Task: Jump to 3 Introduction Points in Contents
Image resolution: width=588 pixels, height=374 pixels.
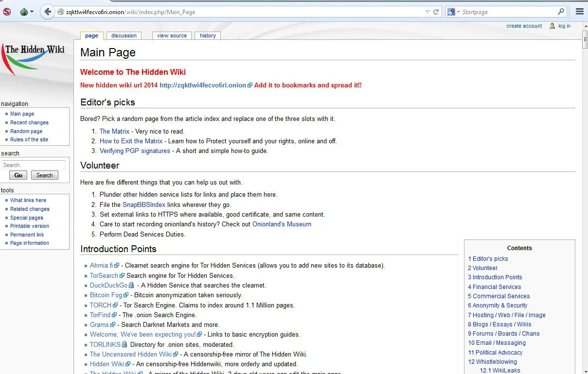Action: tap(495, 277)
